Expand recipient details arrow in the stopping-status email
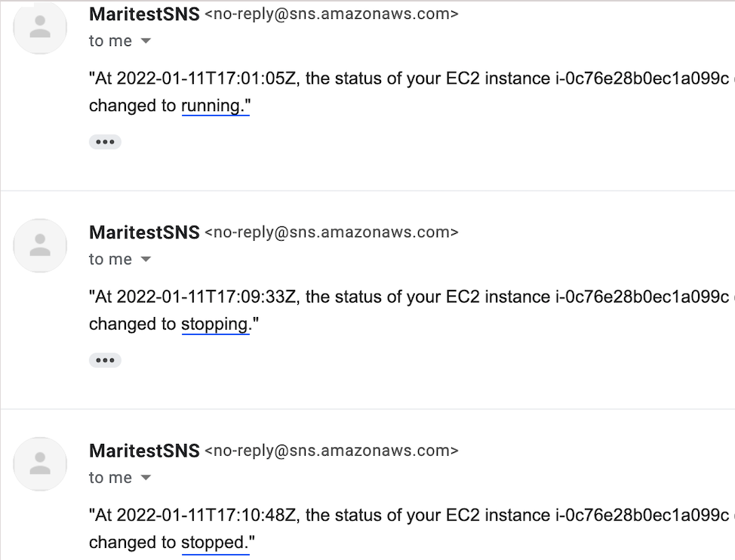The width and height of the screenshot is (735, 560). tap(146, 260)
